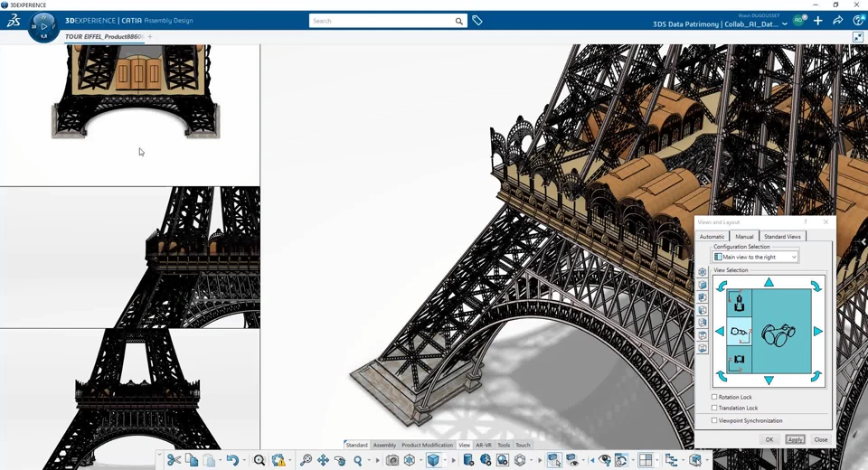Open the 3DEXPERIENCE compass
Viewport: 868px width, 470px height.
coord(43,26)
